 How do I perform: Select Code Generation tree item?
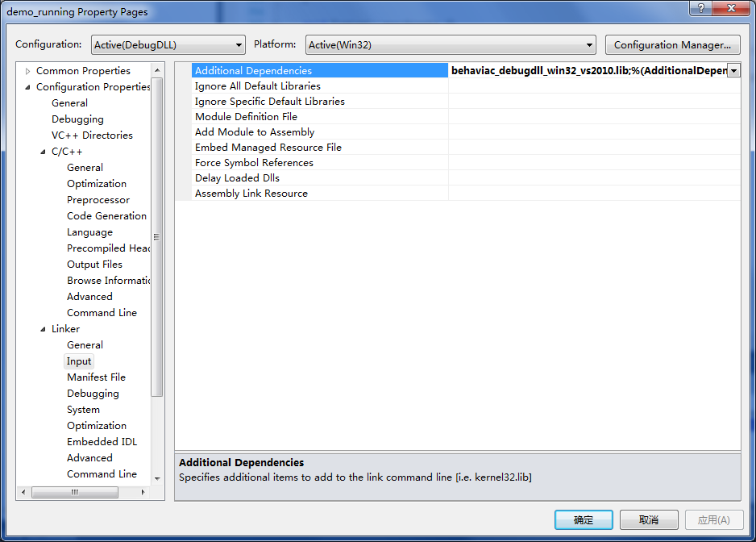pyautogui.click(x=106, y=216)
